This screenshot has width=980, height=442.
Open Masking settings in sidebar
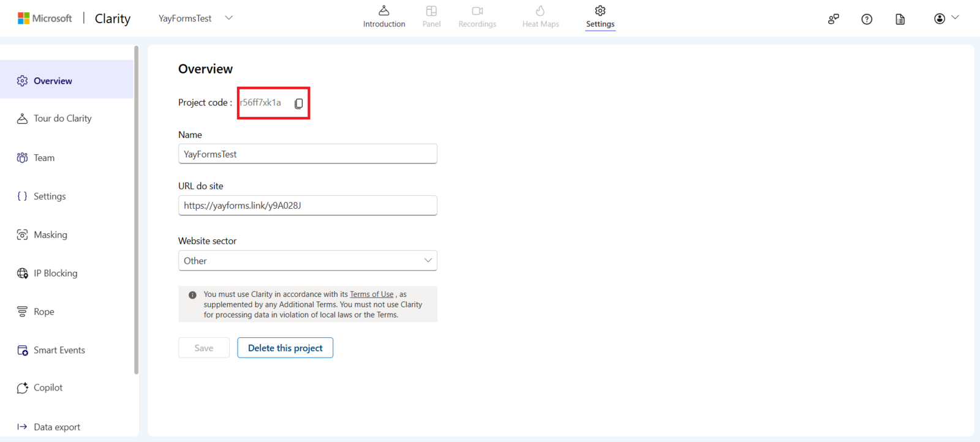tap(50, 234)
